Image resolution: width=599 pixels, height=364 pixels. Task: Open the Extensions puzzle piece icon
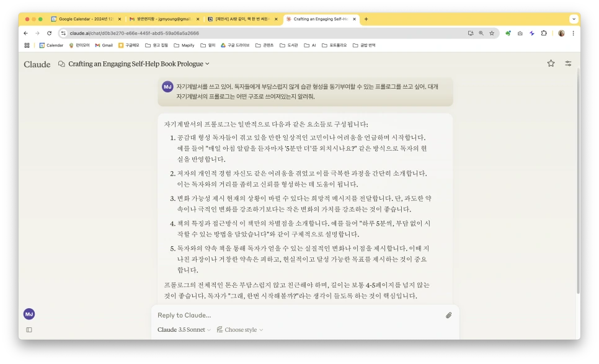[544, 33]
